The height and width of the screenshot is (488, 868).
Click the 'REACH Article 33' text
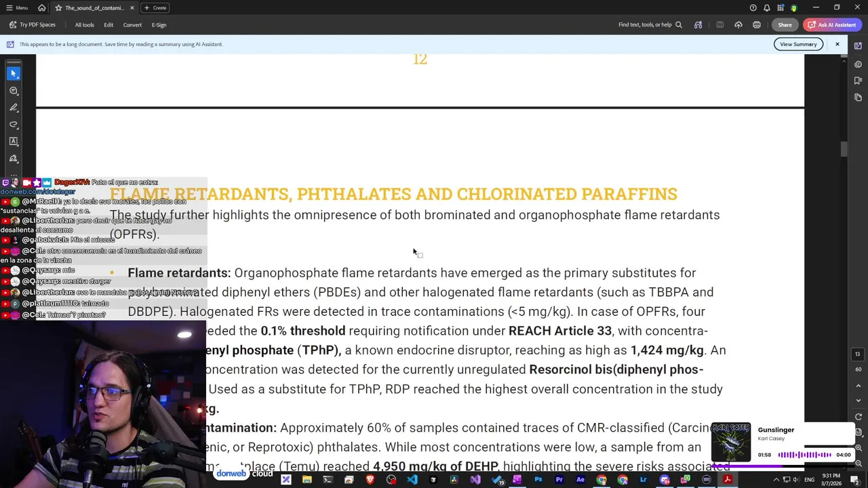(x=560, y=331)
